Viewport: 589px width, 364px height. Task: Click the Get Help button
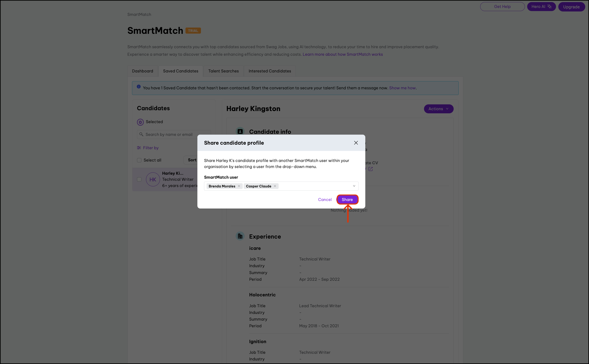click(x=502, y=7)
